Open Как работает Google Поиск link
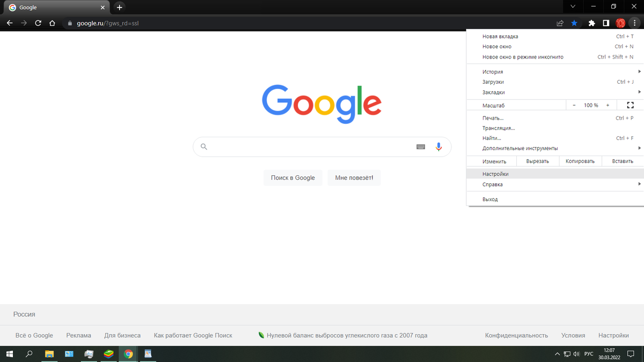The width and height of the screenshot is (644, 362). pyautogui.click(x=193, y=335)
